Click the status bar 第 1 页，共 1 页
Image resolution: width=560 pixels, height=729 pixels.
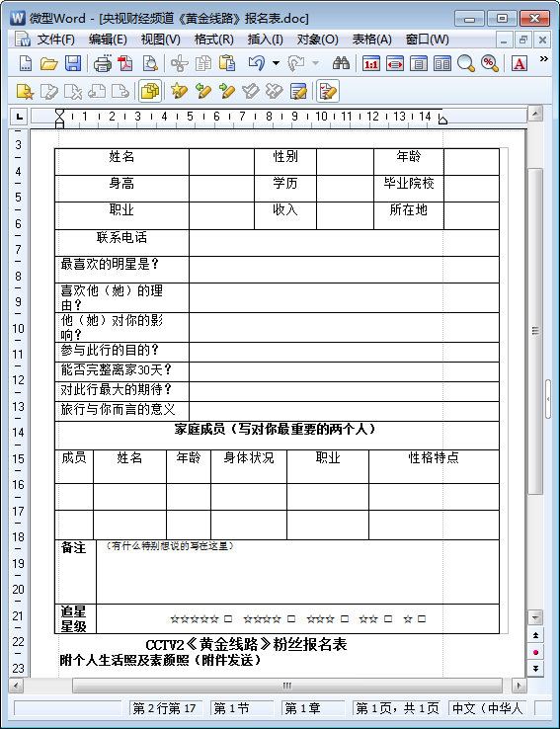pyautogui.click(x=397, y=708)
